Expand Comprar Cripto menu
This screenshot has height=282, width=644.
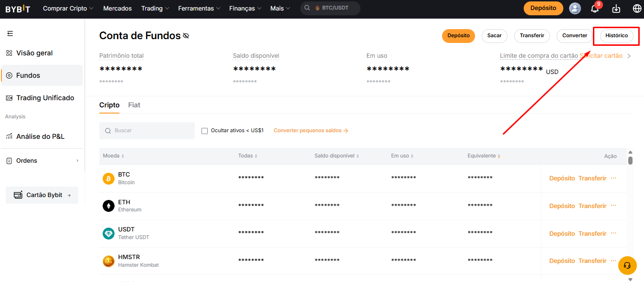[68, 8]
